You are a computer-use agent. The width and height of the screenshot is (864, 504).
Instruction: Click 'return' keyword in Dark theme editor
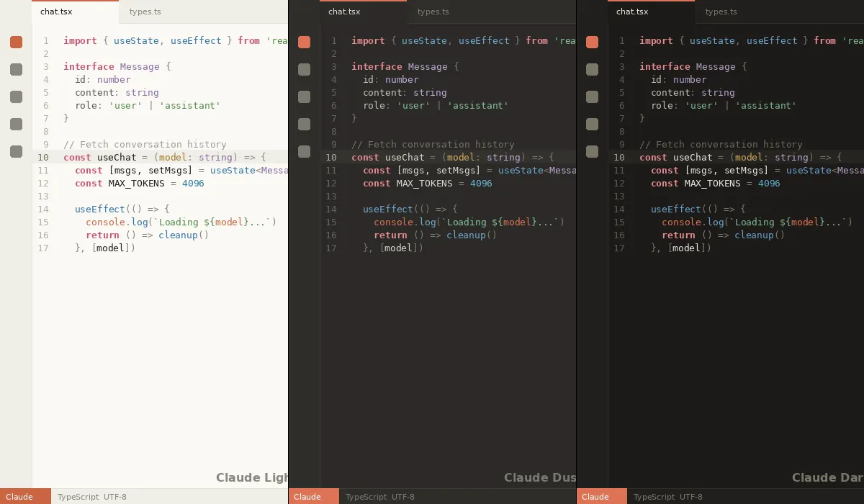[678, 235]
